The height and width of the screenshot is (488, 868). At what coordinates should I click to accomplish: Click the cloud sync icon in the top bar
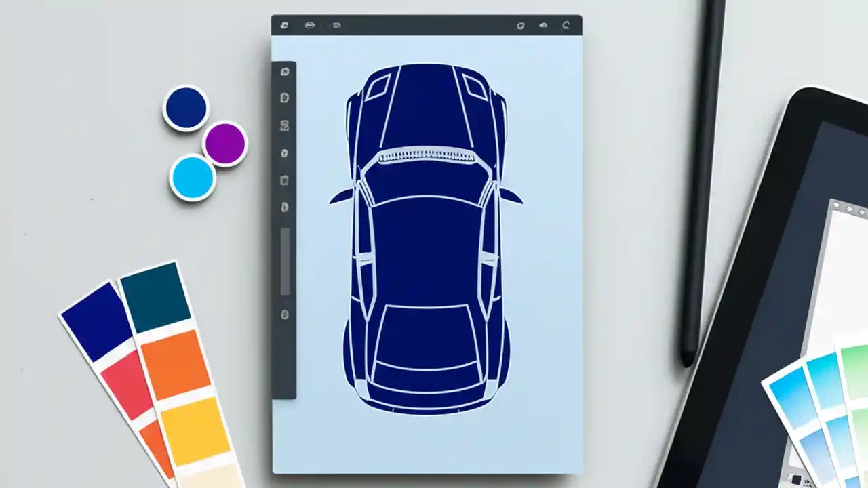coord(544,24)
